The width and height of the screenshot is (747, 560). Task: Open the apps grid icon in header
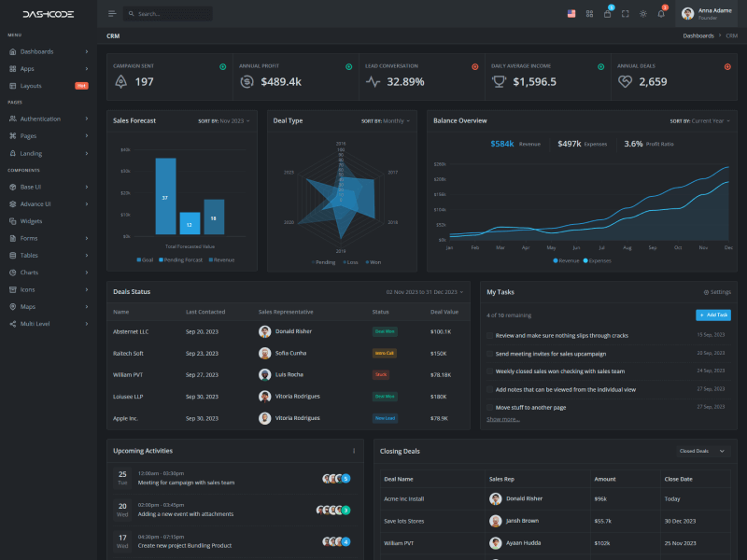(x=589, y=14)
